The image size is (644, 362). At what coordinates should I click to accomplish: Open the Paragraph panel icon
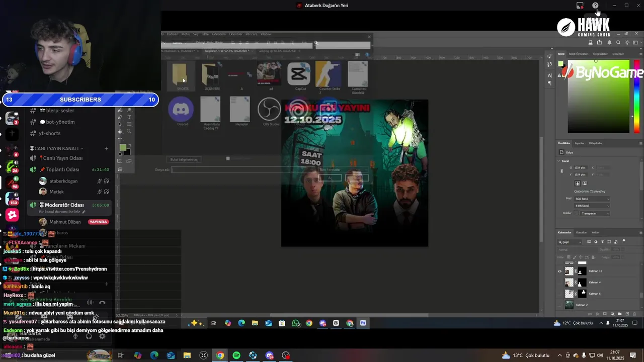click(549, 83)
